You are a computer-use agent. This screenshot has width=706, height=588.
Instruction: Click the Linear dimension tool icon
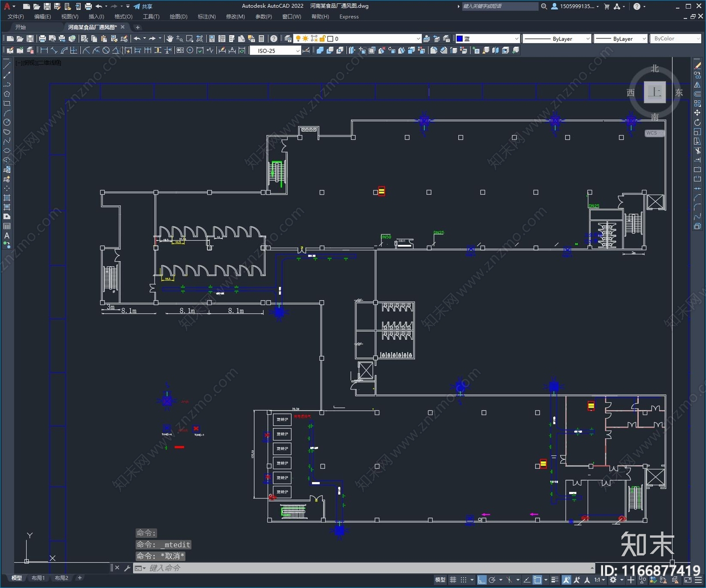[x=44, y=51]
